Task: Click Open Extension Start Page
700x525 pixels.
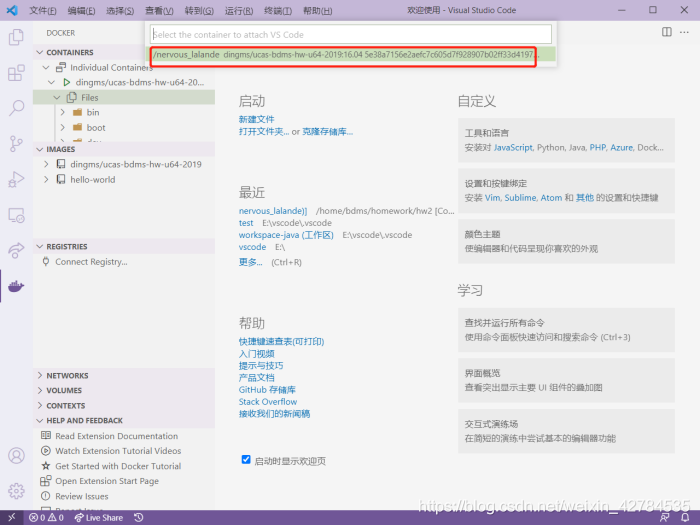Action: [x=107, y=481]
